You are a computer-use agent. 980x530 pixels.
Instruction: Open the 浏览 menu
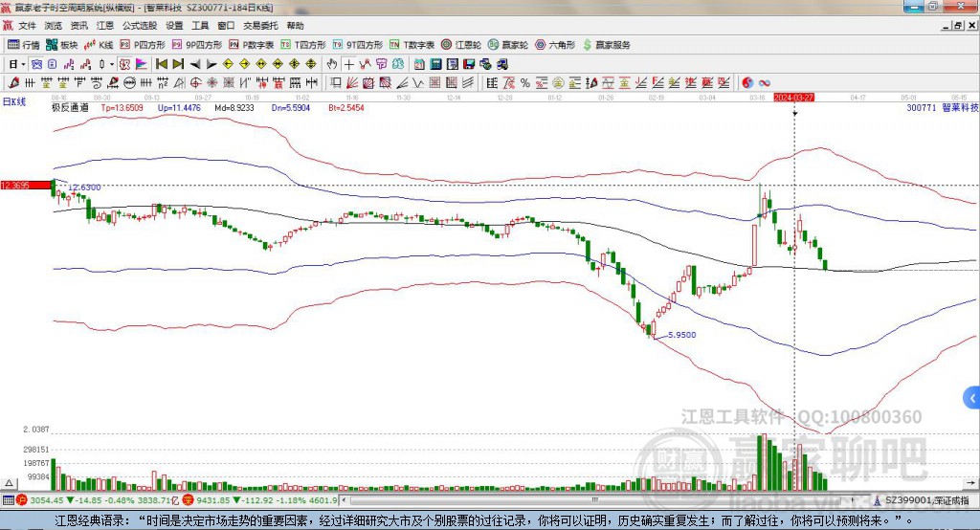pos(54,26)
